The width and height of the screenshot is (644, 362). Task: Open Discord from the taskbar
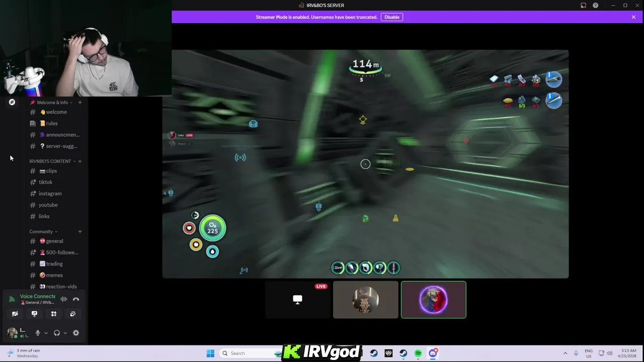(433, 353)
